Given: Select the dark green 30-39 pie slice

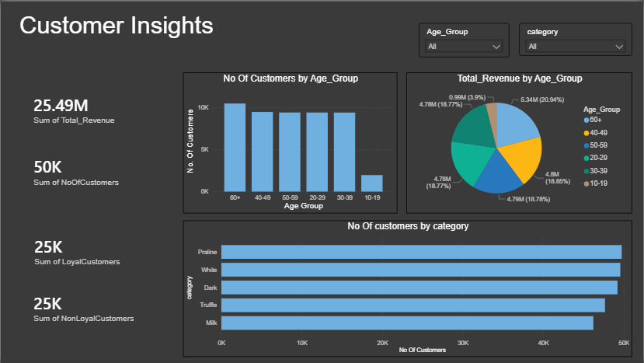Looking at the screenshot, I should click(472, 130).
